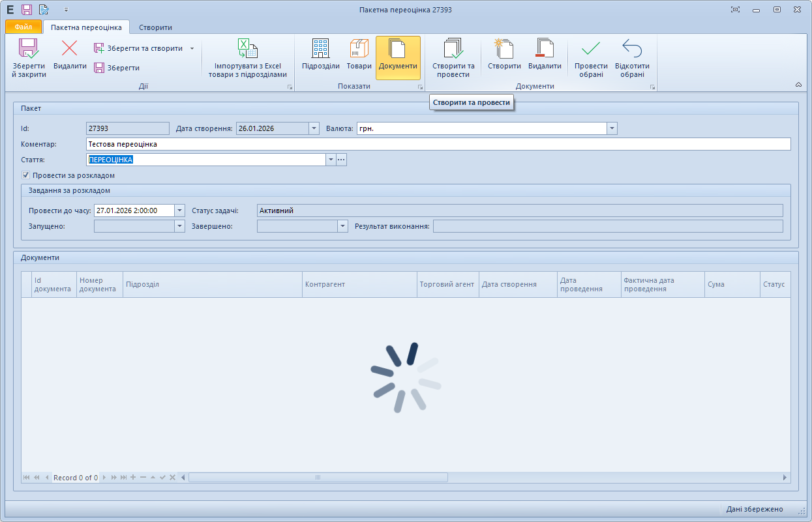This screenshot has width=812, height=522.
Task: Click the 'Зберегти' button in Дії group
Action: (x=117, y=68)
